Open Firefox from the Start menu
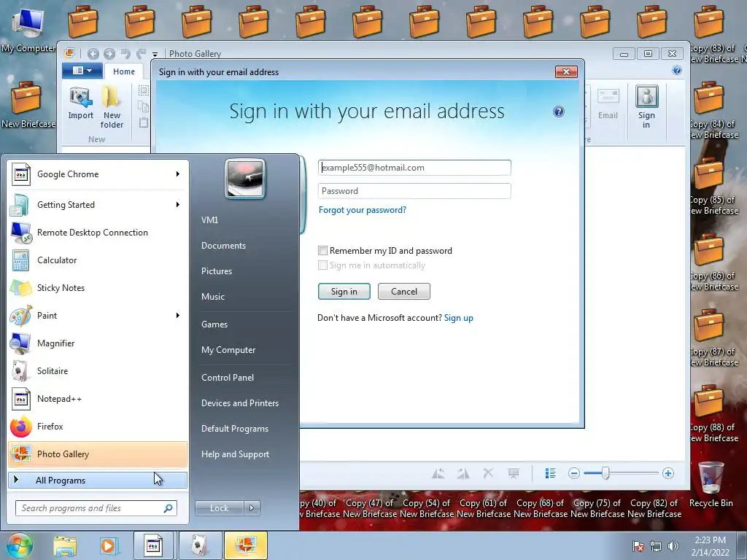747x560 pixels. tap(98, 426)
